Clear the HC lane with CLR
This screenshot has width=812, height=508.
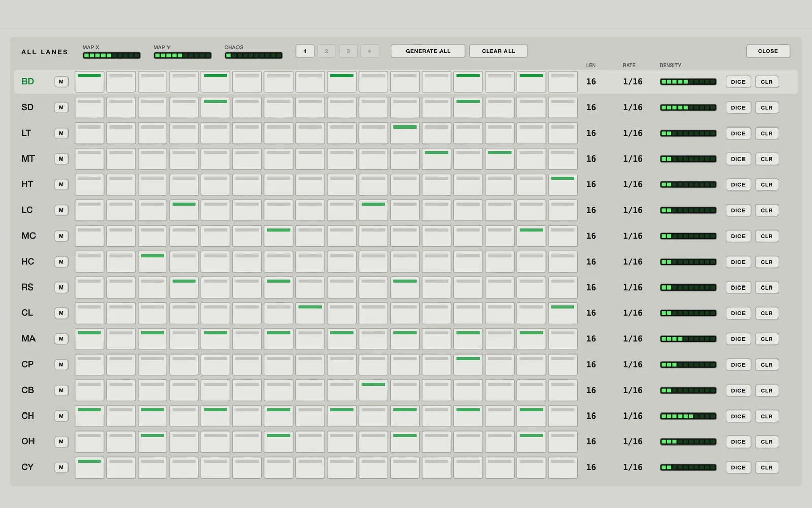767,262
